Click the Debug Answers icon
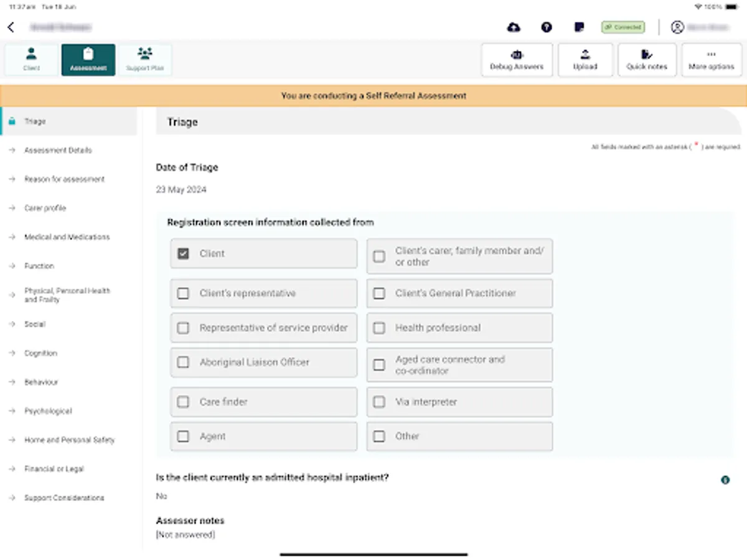This screenshot has height=560, width=747. coord(516,60)
